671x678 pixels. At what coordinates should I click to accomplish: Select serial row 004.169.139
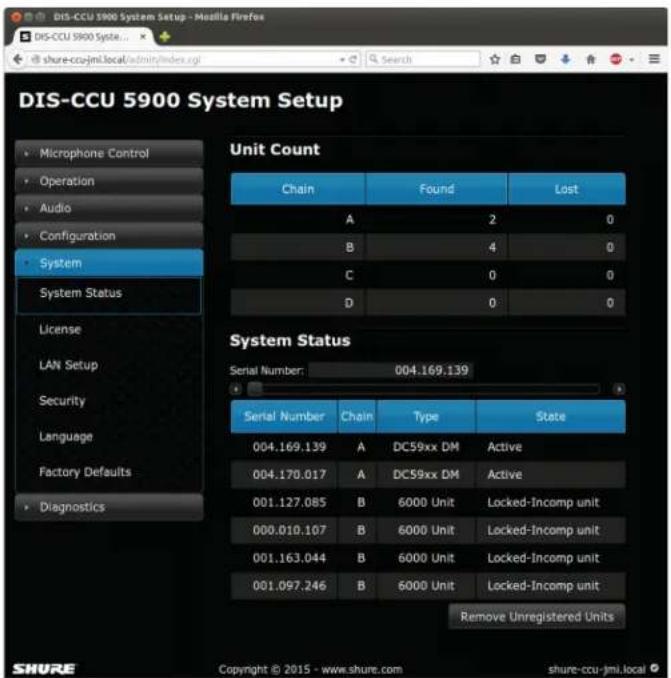428,447
